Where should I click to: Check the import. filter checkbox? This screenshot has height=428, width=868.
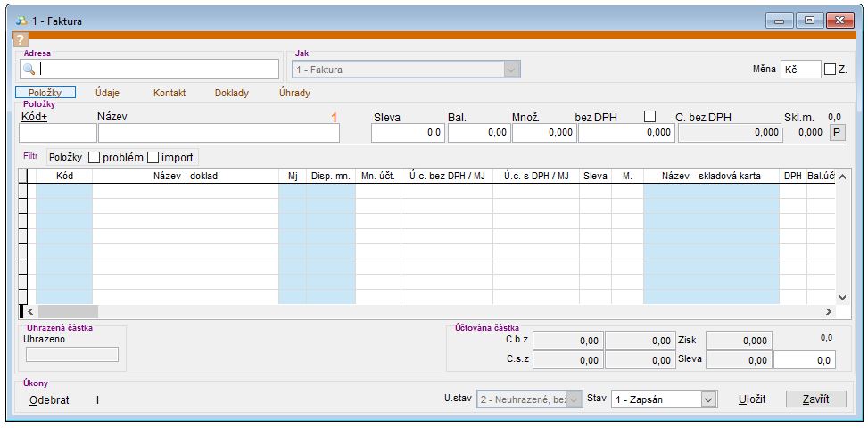coord(153,157)
